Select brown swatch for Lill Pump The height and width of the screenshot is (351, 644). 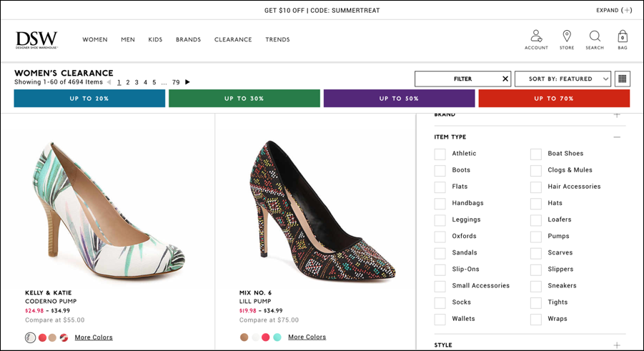point(244,337)
